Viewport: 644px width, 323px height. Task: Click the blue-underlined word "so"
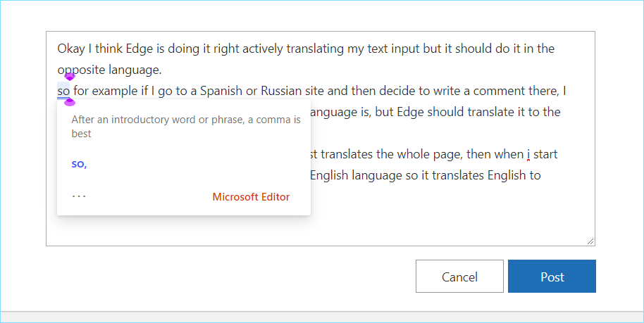click(x=63, y=91)
